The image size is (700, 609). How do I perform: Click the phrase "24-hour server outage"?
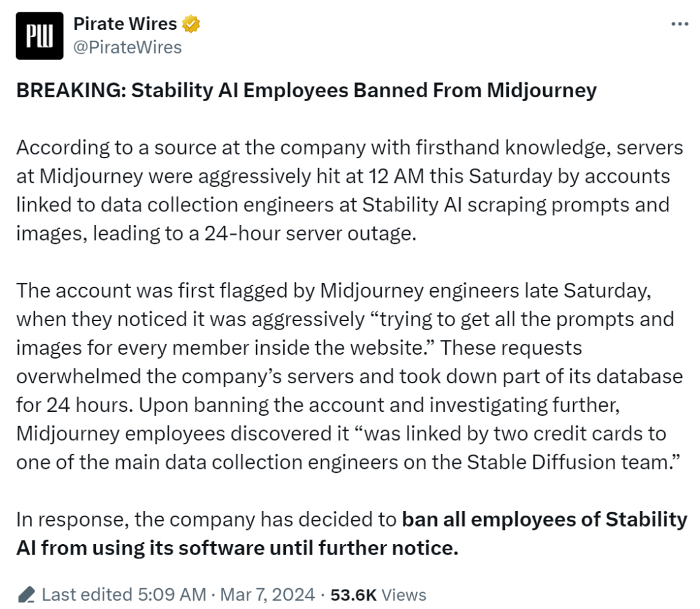(301, 233)
